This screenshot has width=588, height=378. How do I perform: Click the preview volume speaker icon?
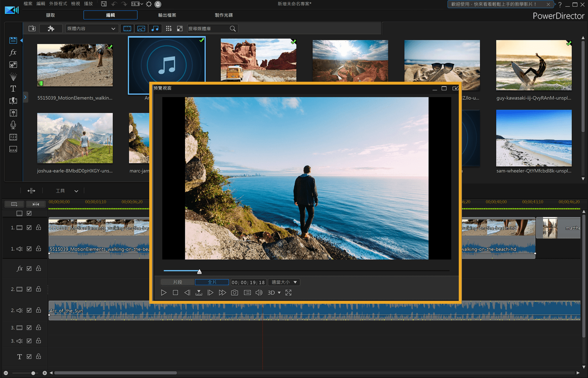(x=259, y=293)
